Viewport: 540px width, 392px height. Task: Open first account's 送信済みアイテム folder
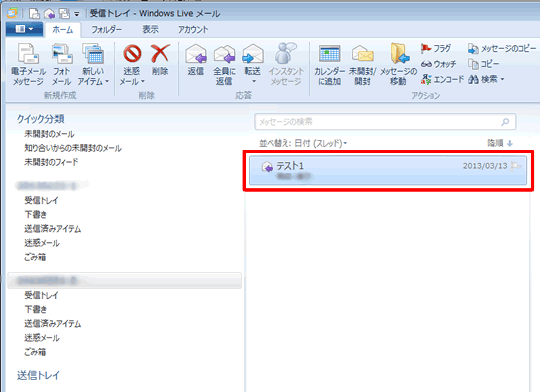pyautogui.click(x=53, y=228)
